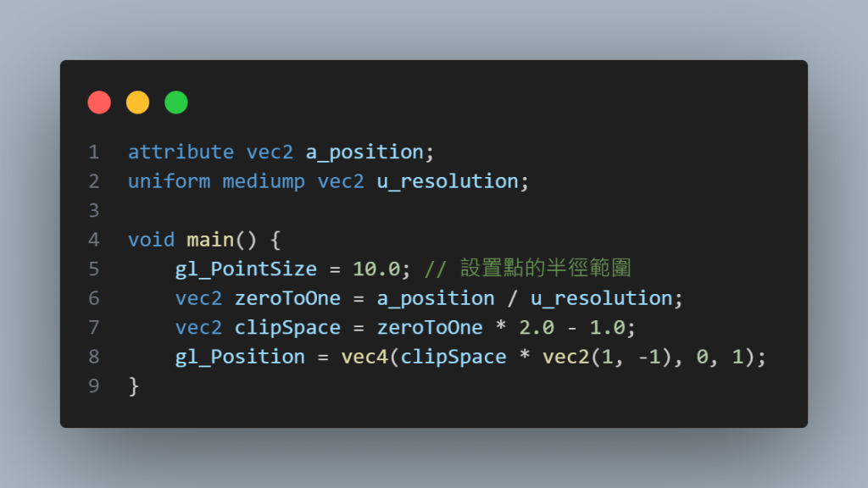Click vec4 on line 8

(x=364, y=357)
